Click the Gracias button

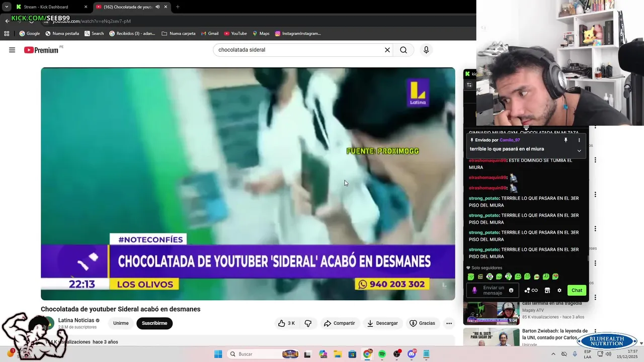[422, 323]
